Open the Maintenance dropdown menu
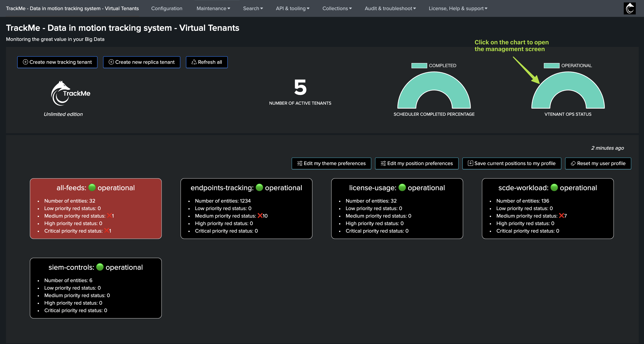This screenshot has height=344, width=644. 213,8
